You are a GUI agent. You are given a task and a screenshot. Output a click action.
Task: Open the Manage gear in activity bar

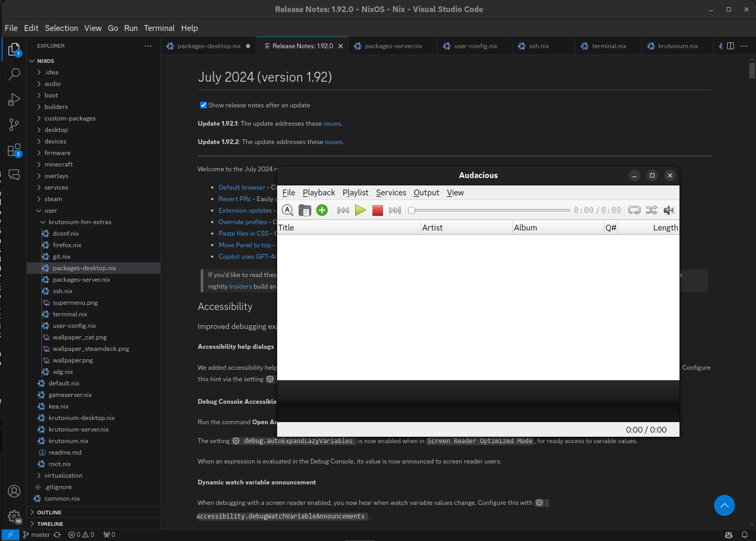14,516
